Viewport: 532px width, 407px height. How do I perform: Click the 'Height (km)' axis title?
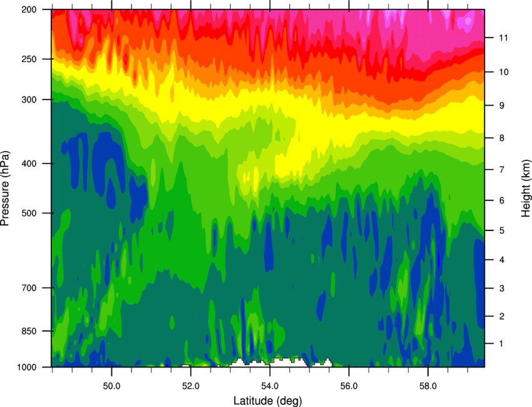[526, 188]
